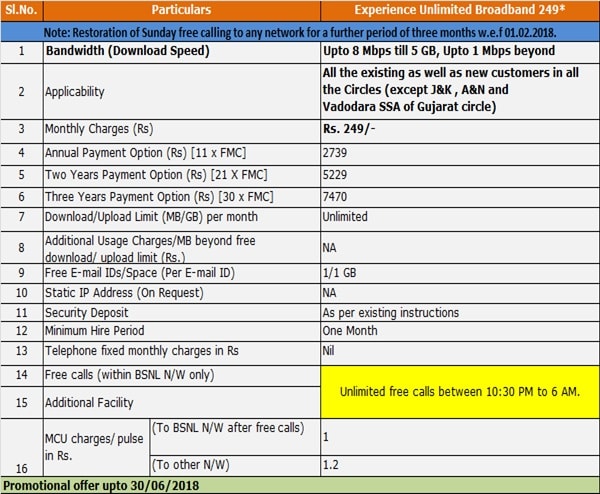Click 'Upto 8 Mbps till 5 GB' value
This screenshot has height=494, width=600.
pyautogui.click(x=460, y=52)
